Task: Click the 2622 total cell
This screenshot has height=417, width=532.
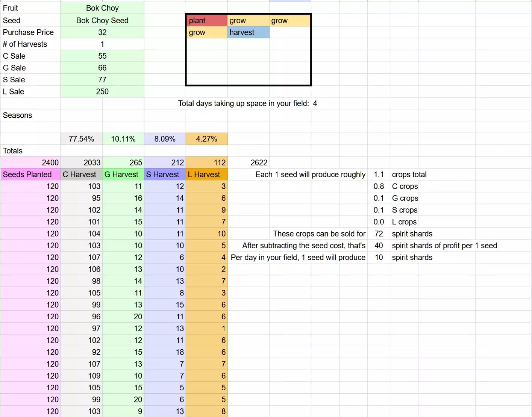Action: pyautogui.click(x=259, y=162)
